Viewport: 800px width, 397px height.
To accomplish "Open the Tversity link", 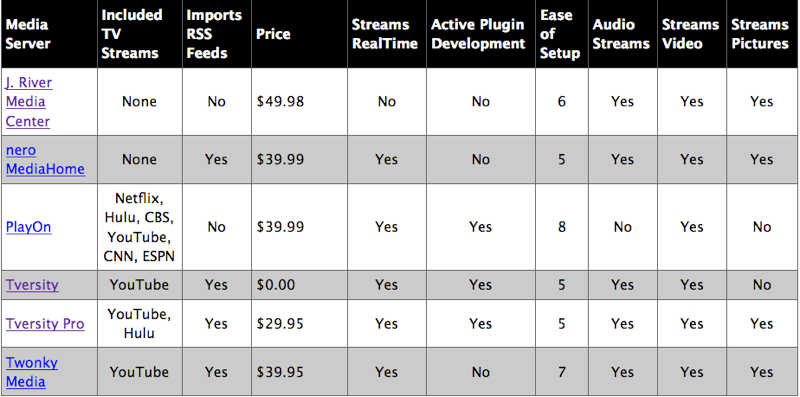I will (x=32, y=285).
